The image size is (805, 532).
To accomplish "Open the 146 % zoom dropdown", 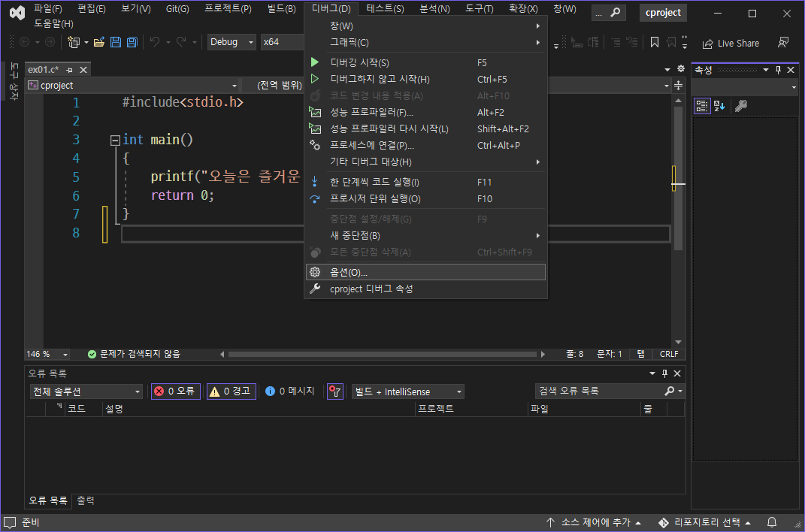I will (x=47, y=354).
